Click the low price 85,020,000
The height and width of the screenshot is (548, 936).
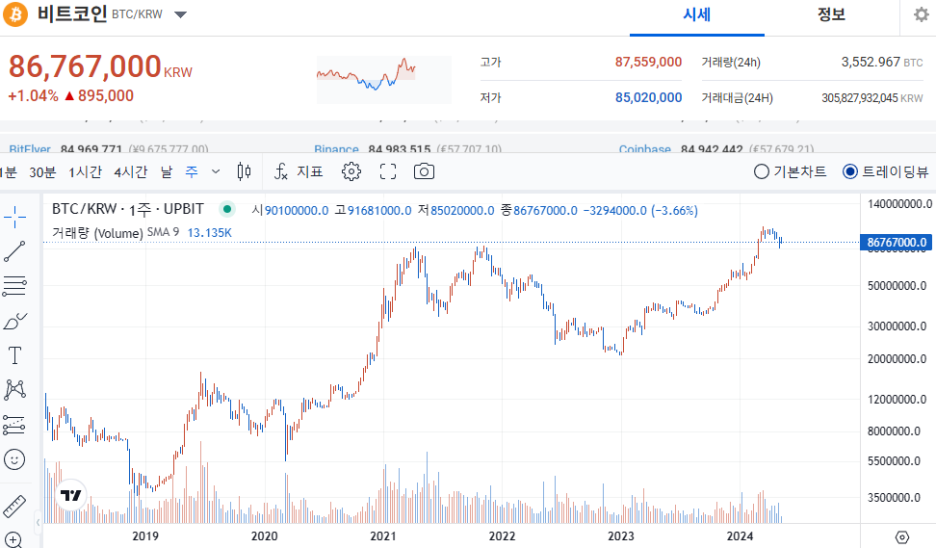(648, 97)
